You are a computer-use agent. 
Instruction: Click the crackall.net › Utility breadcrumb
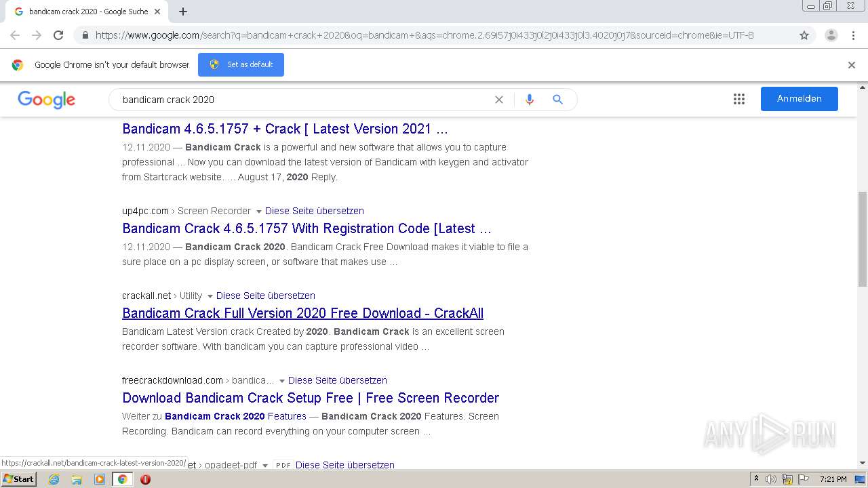click(x=162, y=296)
